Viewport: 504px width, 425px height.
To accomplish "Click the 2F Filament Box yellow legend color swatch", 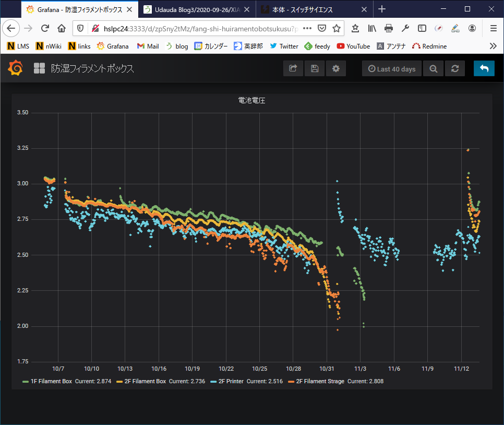I will coord(119,382).
